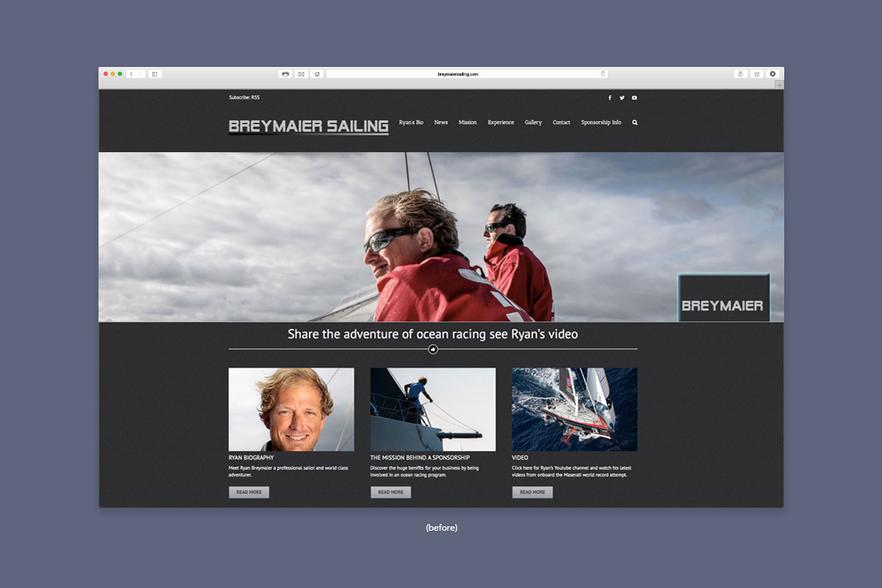The width and height of the screenshot is (882, 588).
Task: Click the mail icon in Safari toolbar
Action: pos(301,74)
